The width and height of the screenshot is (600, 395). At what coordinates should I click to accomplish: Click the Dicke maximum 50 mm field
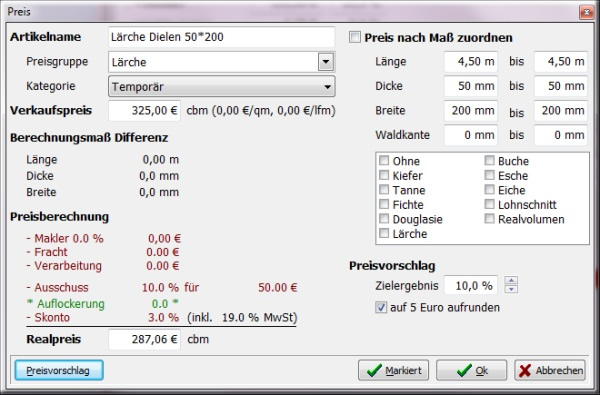561,86
